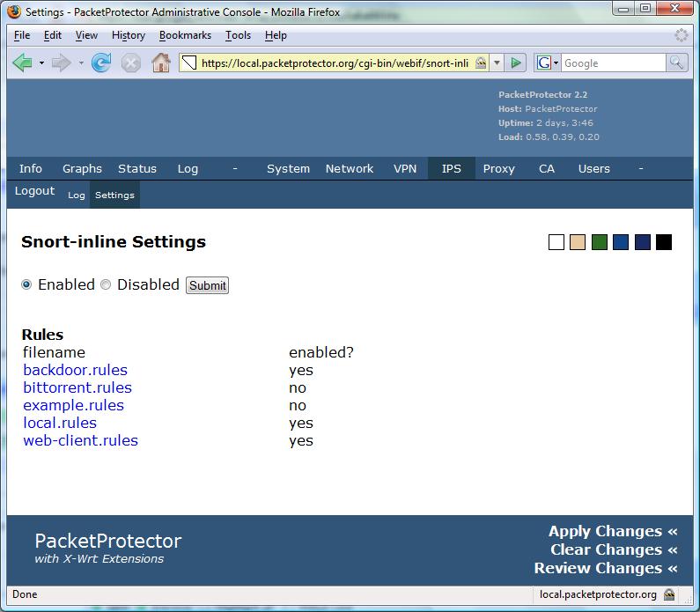The height and width of the screenshot is (612, 700).
Task: Switch to the Network tab
Action: click(349, 168)
